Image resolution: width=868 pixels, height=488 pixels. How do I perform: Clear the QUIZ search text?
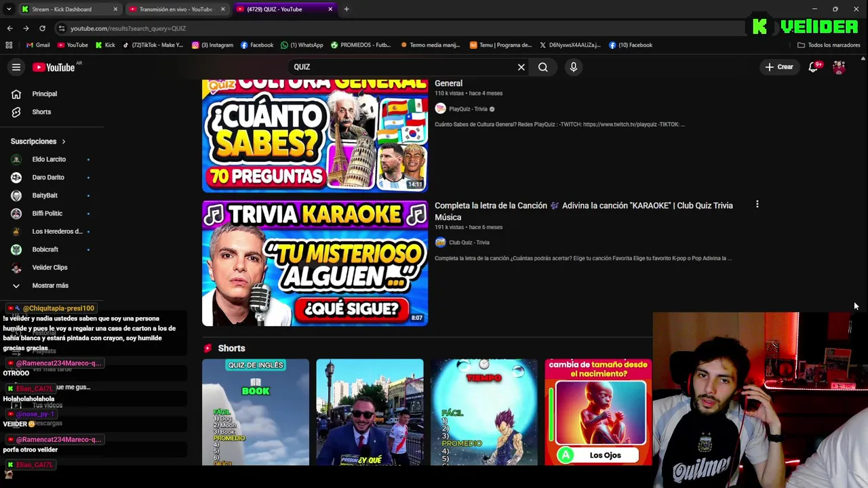pos(521,67)
